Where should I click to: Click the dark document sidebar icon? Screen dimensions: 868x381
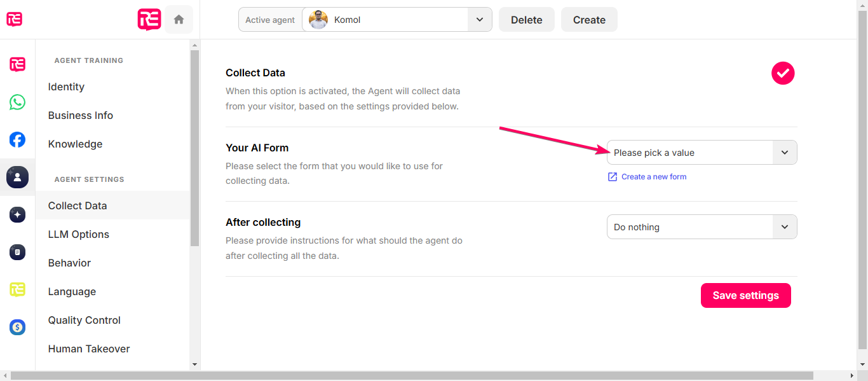[x=17, y=253]
